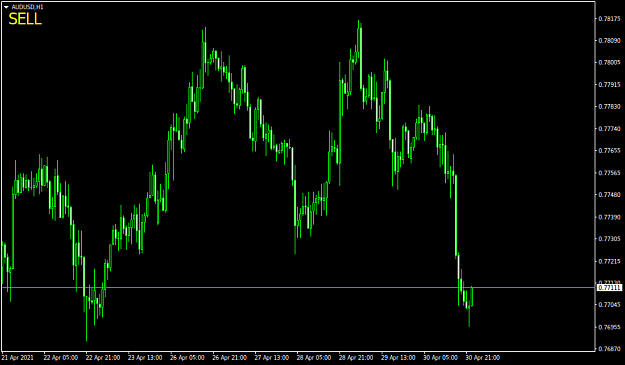Click the 22 Apr 05:00 time label
Screen dimensions: 625x365
[x=61, y=358]
